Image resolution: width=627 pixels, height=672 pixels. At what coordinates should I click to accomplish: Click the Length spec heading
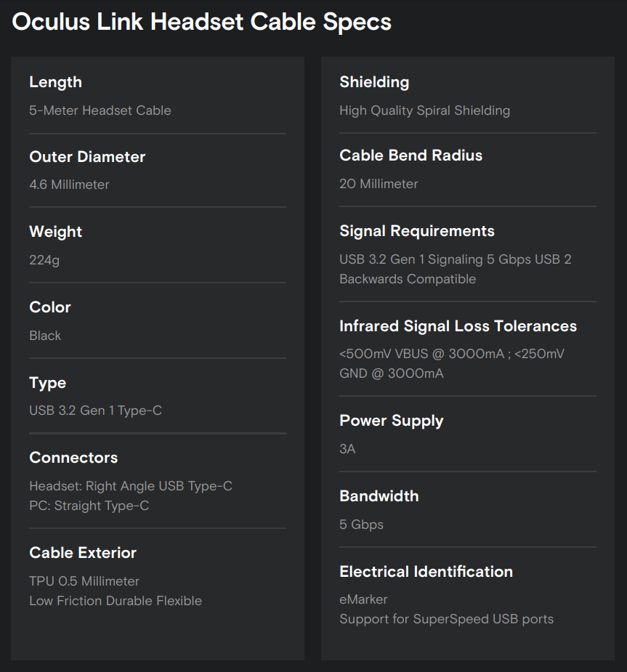(x=55, y=82)
